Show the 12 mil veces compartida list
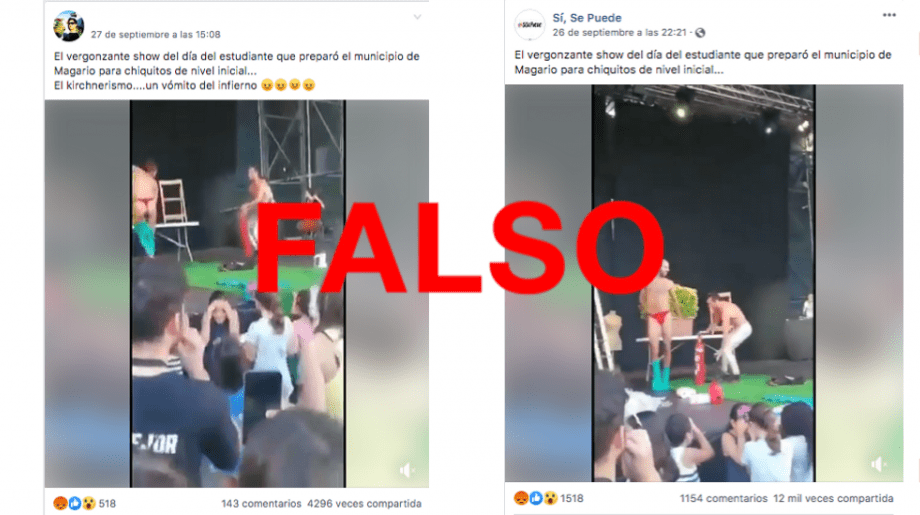Screen dimensions: 920x515 (833, 498)
